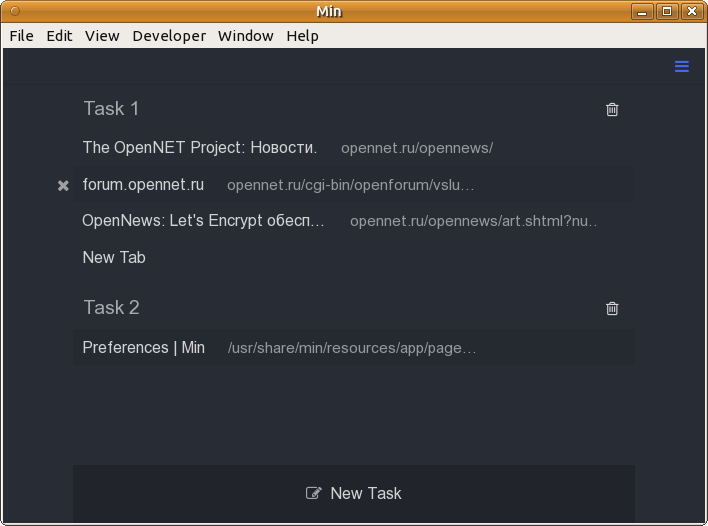Create a New Task
Screen dimensions: 708x526
click(354, 493)
